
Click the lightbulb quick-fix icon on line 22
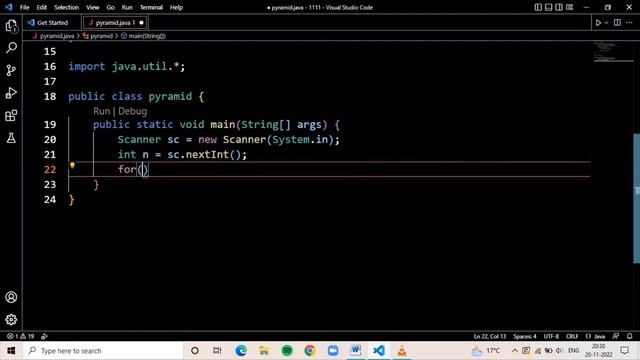pos(72,165)
